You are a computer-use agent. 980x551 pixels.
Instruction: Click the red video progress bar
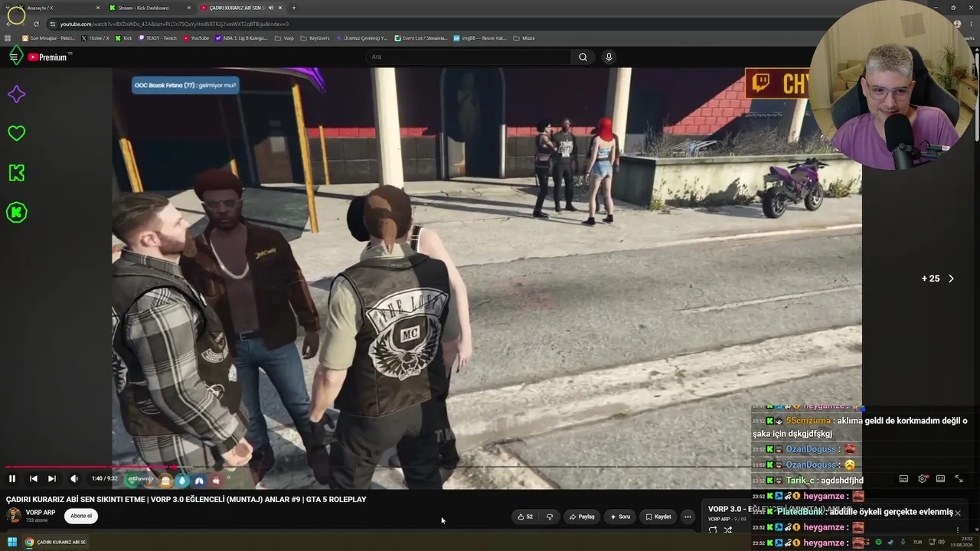(x=88, y=467)
